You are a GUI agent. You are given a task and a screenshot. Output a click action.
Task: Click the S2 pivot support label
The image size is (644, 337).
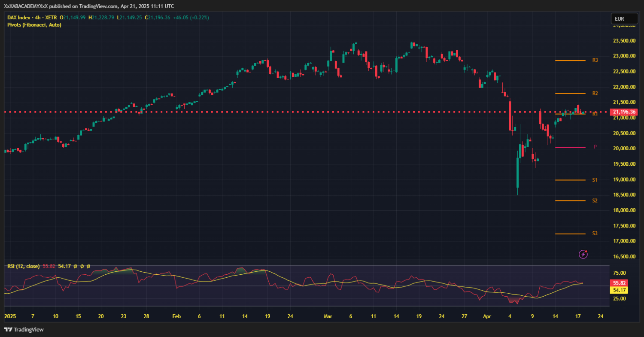(x=595, y=200)
